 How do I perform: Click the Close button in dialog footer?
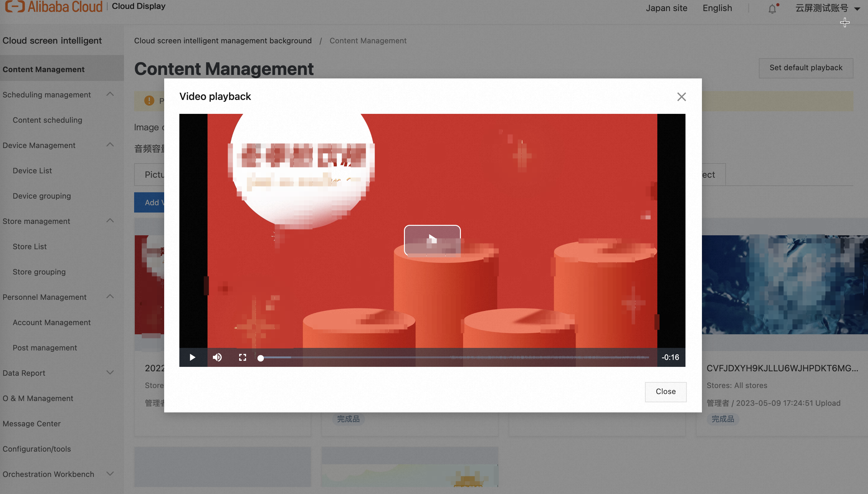click(x=666, y=392)
